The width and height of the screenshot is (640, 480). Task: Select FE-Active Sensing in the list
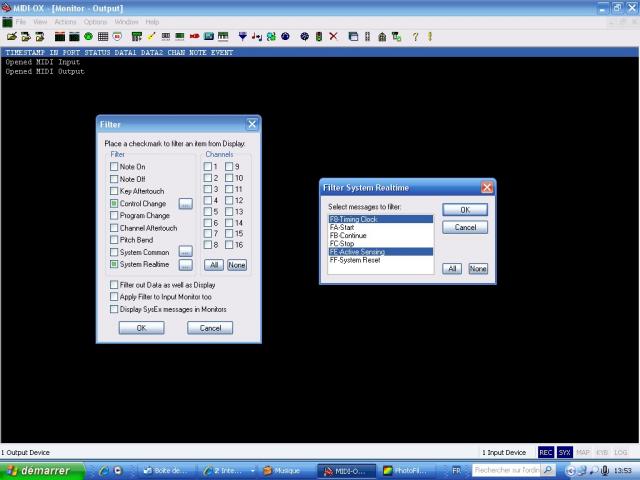click(x=380, y=252)
